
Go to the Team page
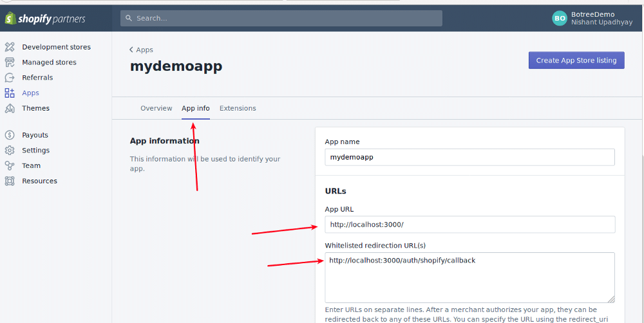tap(31, 165)
